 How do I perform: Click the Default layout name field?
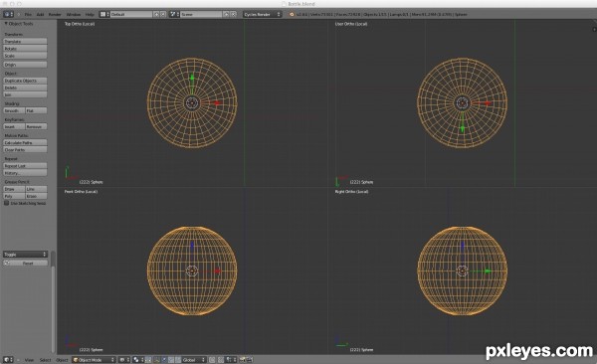(x=131, y=14)
